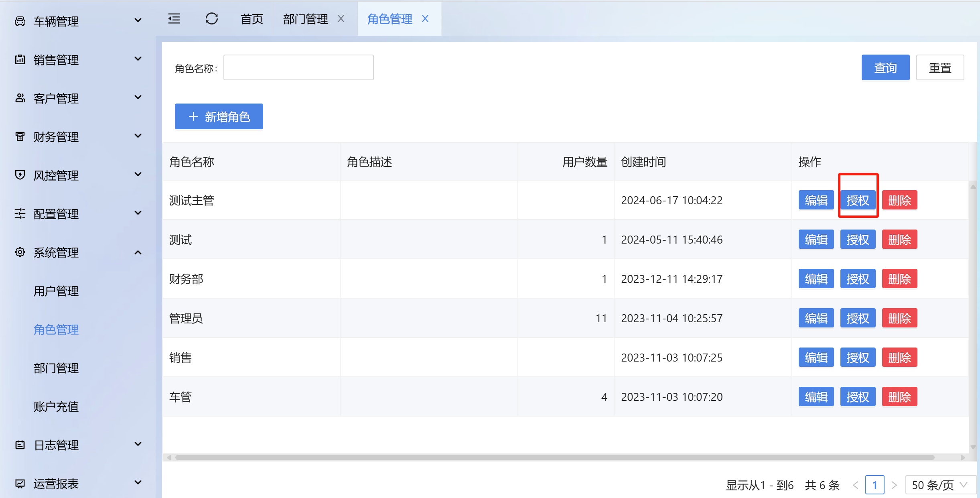This screenshot has height=498, width=980.
Task: Close the 部门管理 tab
Action: click(x=341, y=19)
